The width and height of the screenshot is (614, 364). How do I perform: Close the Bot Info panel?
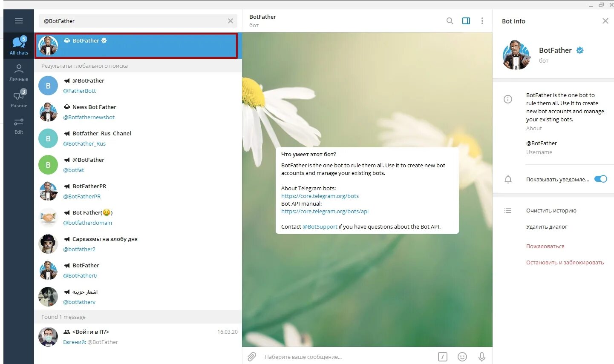click(x=605, y=21)
